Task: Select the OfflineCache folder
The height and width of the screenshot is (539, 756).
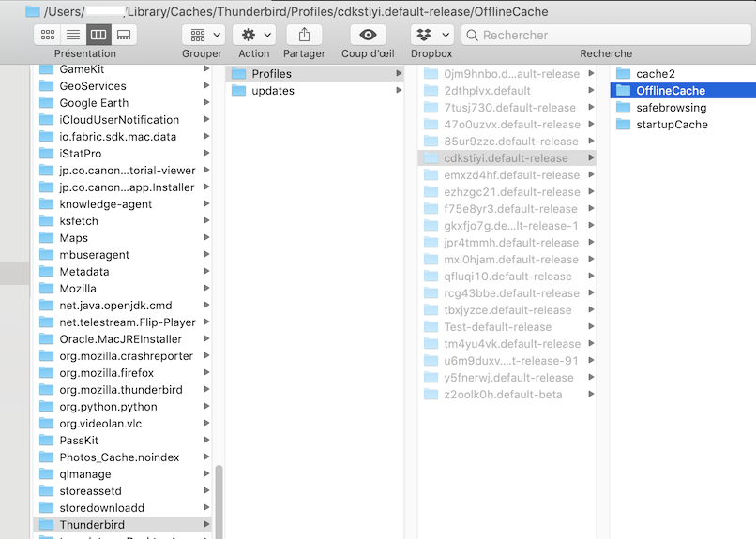Action: (683, 91)
